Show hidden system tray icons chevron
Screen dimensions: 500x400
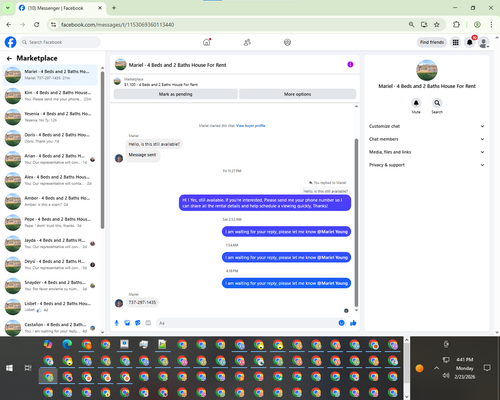pyautogui.click(x=436, y=368)
